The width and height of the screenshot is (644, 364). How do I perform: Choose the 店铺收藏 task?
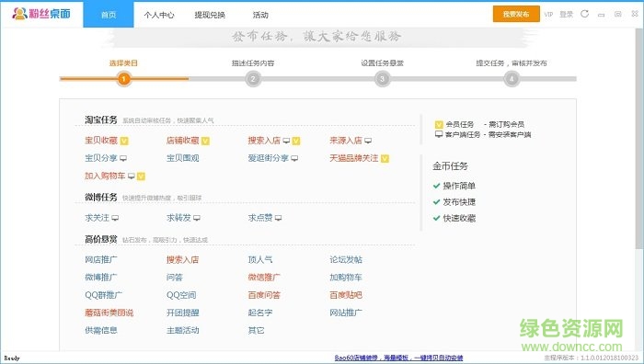[x=183, y=141]
